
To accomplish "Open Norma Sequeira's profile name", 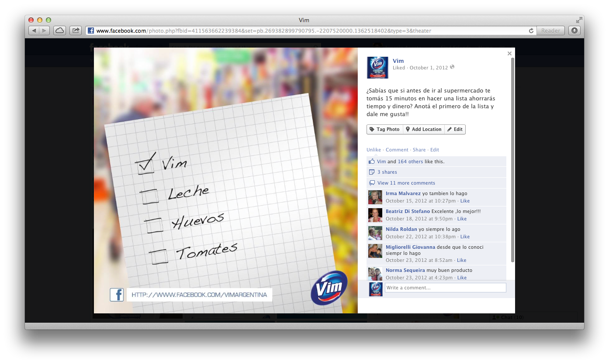I will [405, 270].
